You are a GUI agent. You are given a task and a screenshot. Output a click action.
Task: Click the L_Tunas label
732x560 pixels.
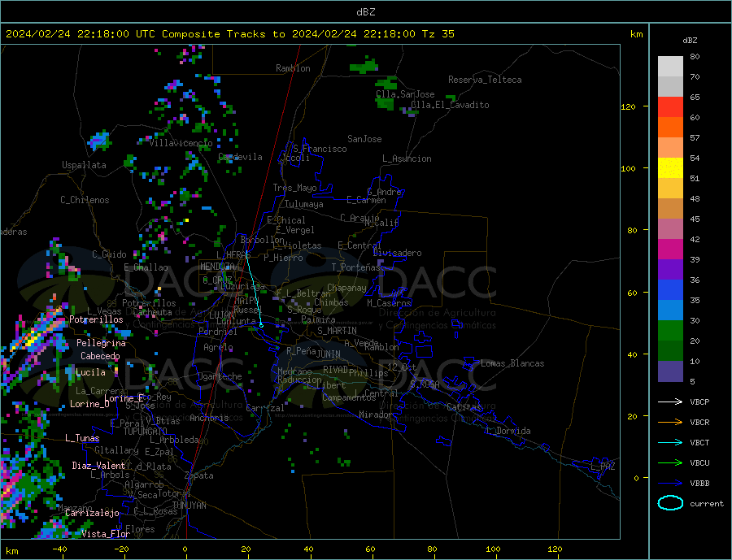pos(82,438)
